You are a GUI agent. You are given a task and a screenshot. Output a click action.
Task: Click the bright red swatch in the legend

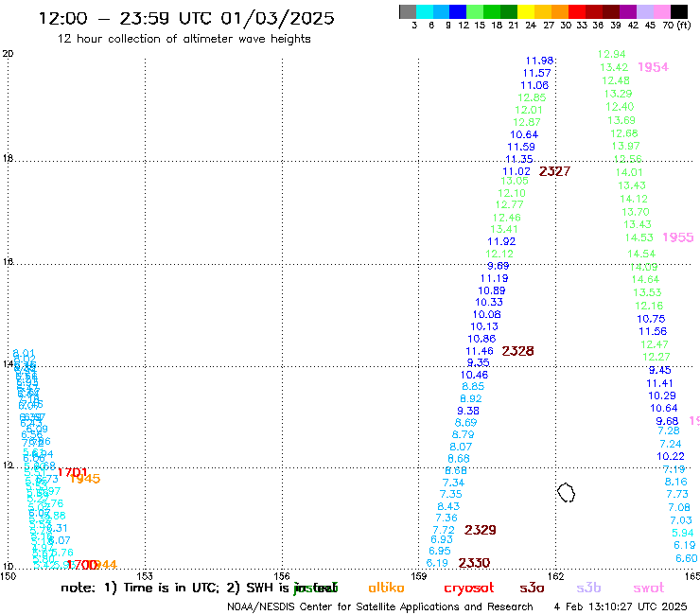pos(577,11)
